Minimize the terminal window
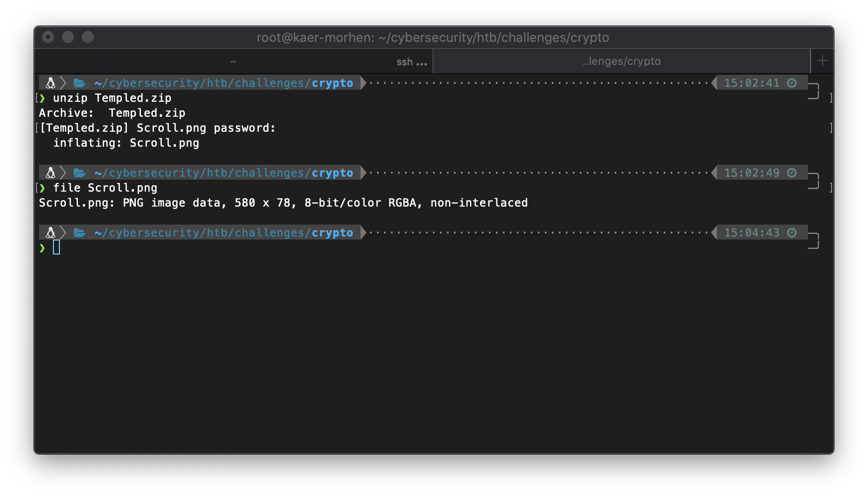The image size is (868, 496). coord(68,37)
